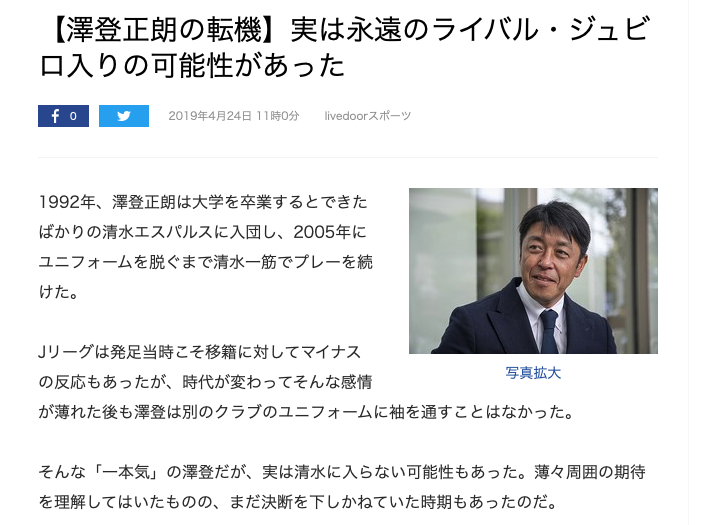Click the line ユニフォームを脱ぐまで清水一筋
The height and width of the screenshot is (525, 702).
click(205, 262)
